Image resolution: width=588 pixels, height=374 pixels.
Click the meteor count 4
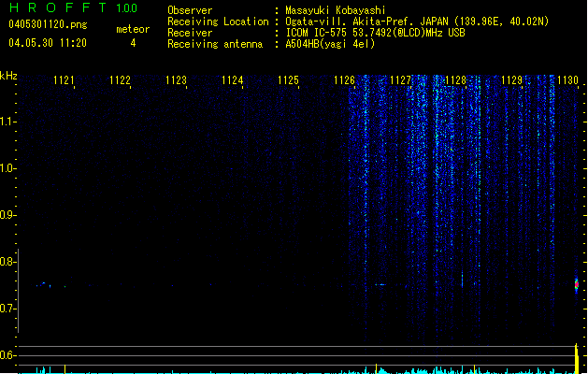click(x=133, y=43)
